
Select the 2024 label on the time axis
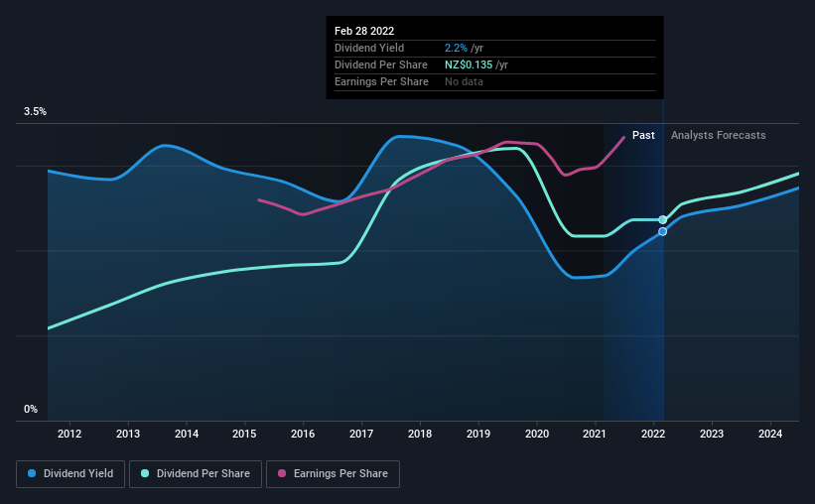click(x=769, y=434)
